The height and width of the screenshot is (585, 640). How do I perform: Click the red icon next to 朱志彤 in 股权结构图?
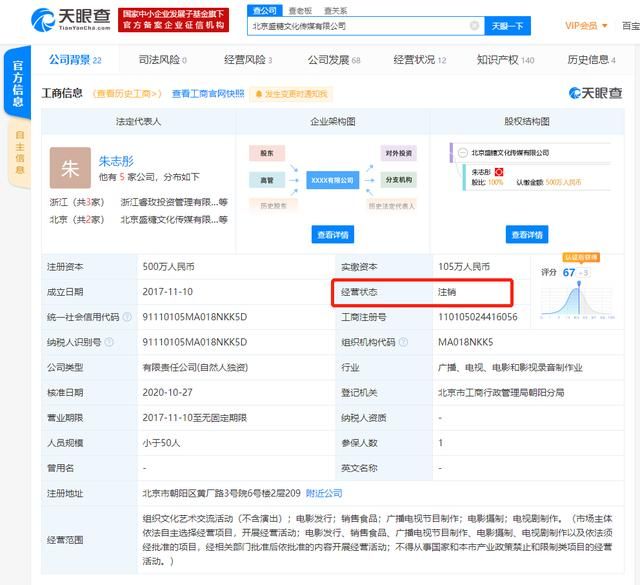pos(499,172)
